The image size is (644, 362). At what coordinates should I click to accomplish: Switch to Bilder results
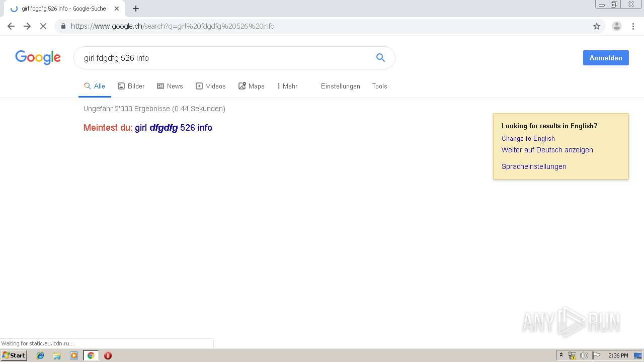131,86
